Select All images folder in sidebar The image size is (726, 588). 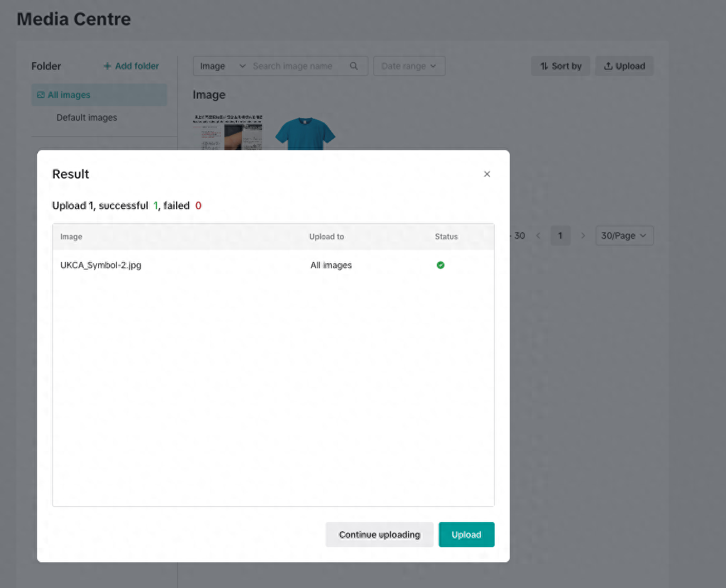coord(99,95)
